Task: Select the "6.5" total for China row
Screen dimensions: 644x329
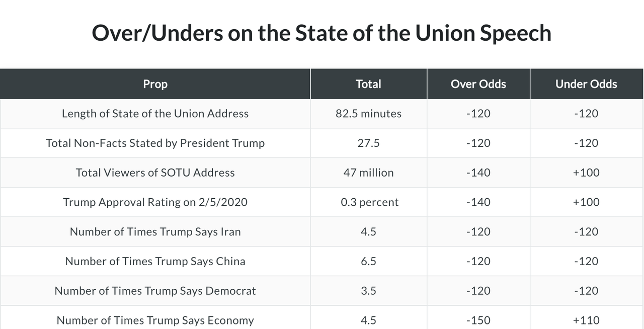Action: click(368, 261)
